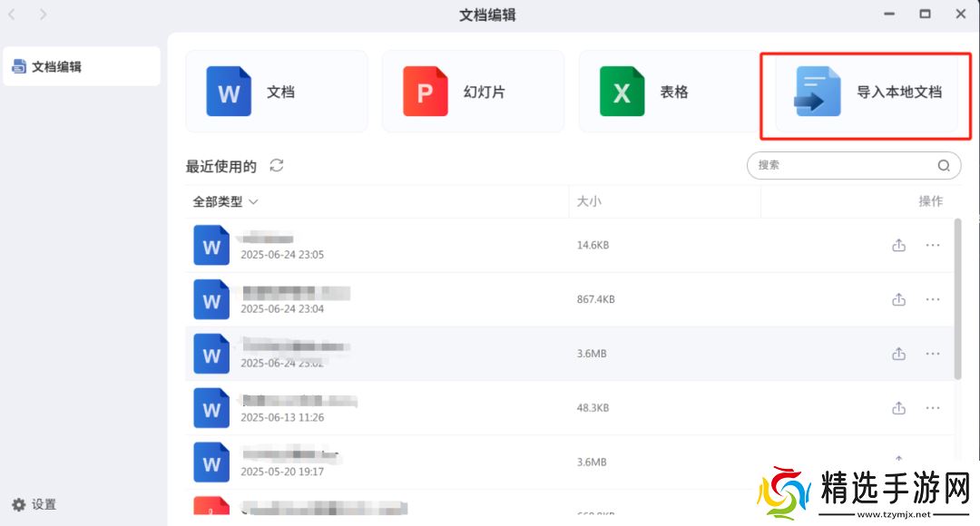Share the 867.4KB document
The width and height of the screenshot is (980, 526).
pos(898,299)
